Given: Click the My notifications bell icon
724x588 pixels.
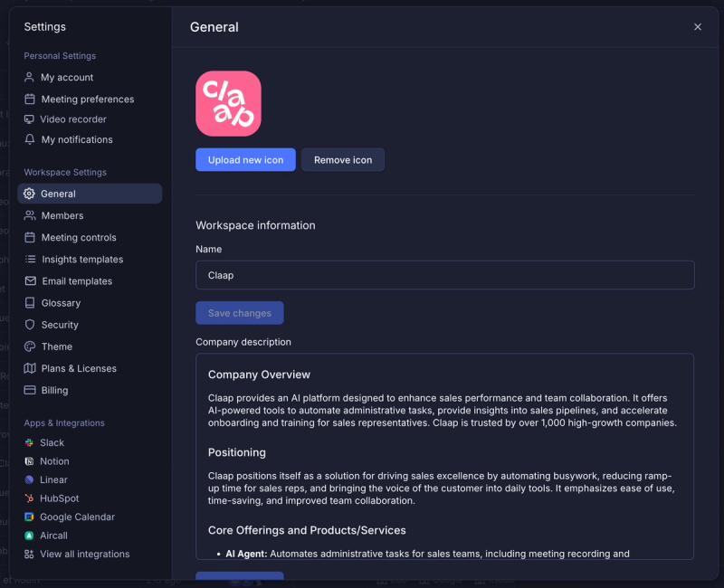Looking at the screenshot, I should (x=30, y=139).
